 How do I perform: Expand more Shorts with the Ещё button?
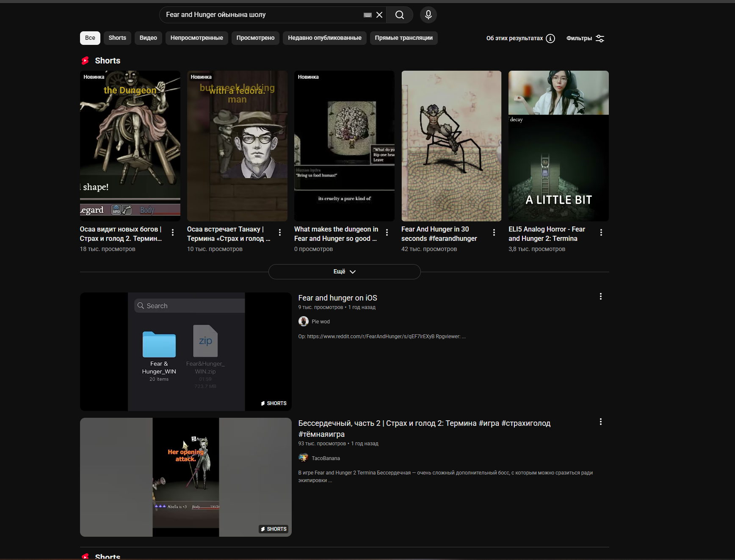[344, 272]
